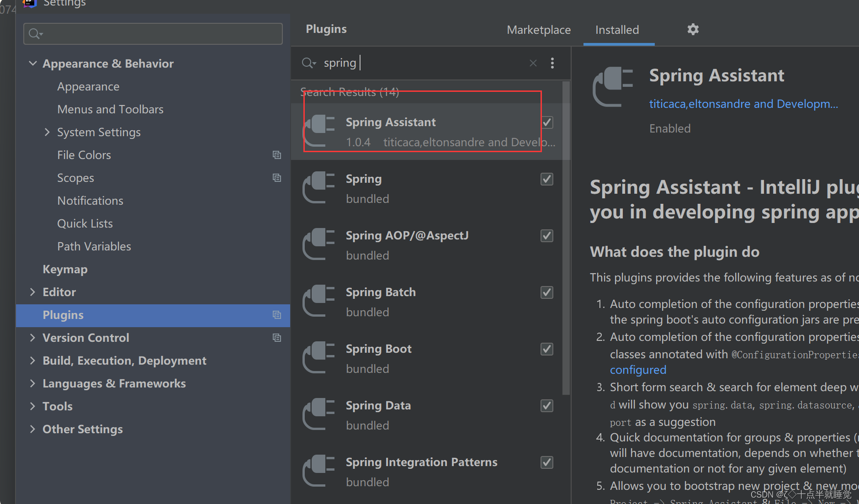The image size is (859, 504).
Task: Open the titicaca,eltonsandre vendor link
Action: pyautogui.click(x=743, y=104)
